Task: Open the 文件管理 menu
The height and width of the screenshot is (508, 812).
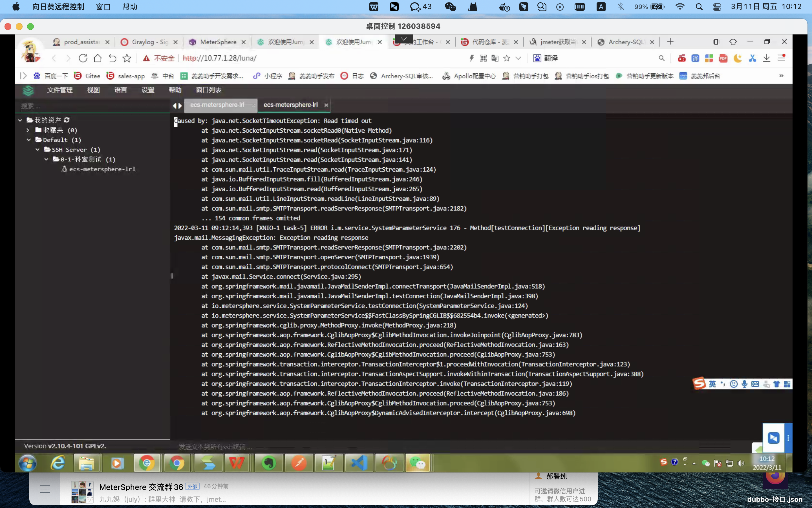Action: point(60,90)
